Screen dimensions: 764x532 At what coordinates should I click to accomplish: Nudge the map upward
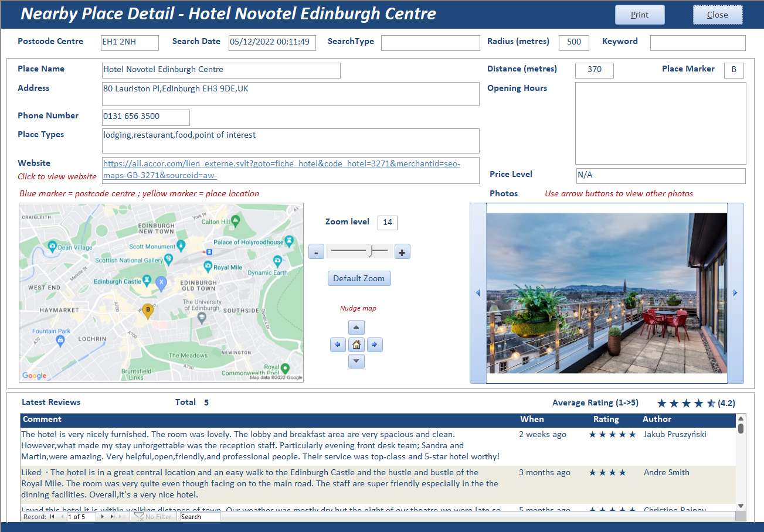(356, 328)
